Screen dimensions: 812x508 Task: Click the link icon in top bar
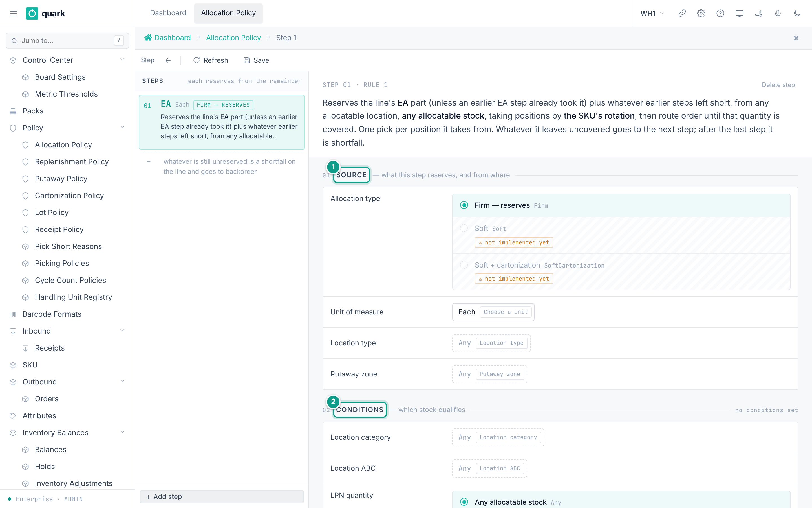coord(682,14)
